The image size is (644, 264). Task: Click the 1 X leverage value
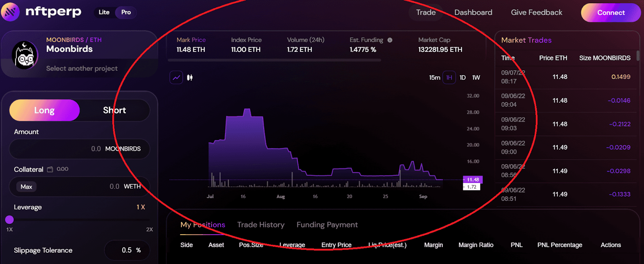140,207
